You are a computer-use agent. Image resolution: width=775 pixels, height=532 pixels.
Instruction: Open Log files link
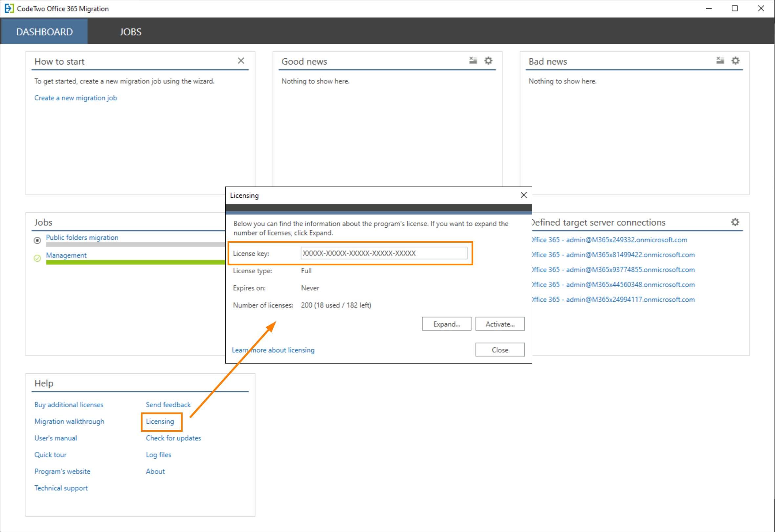tap(158, 455)
